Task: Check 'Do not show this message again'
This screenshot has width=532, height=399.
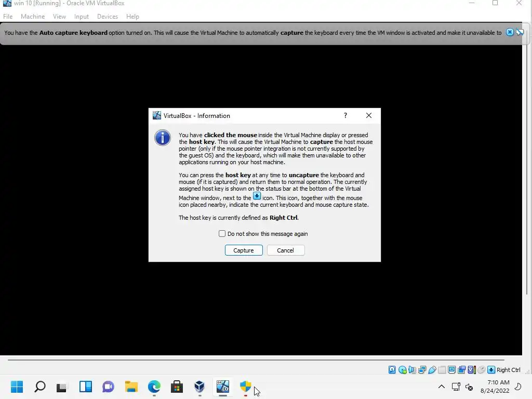Action: click(222, 233)
